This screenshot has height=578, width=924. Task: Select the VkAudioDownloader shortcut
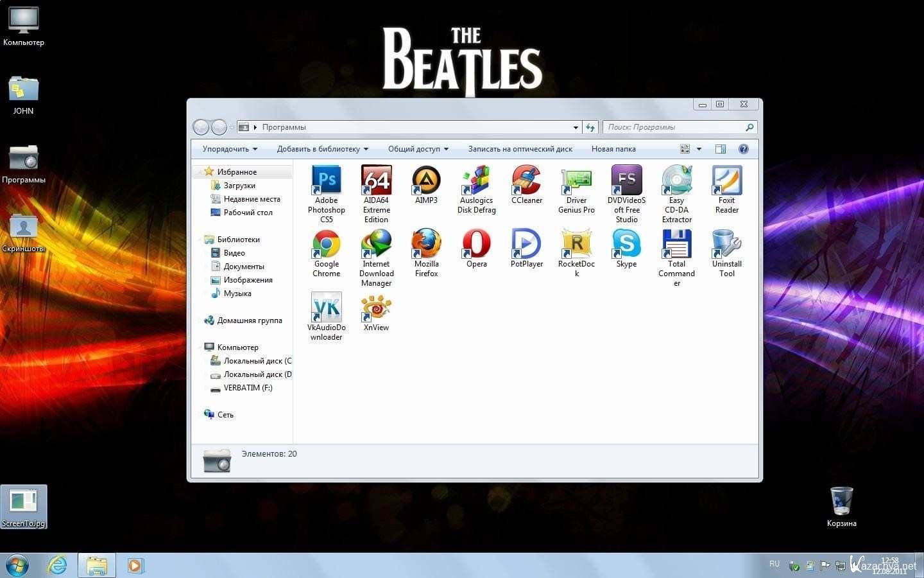(x=326, y=308)
